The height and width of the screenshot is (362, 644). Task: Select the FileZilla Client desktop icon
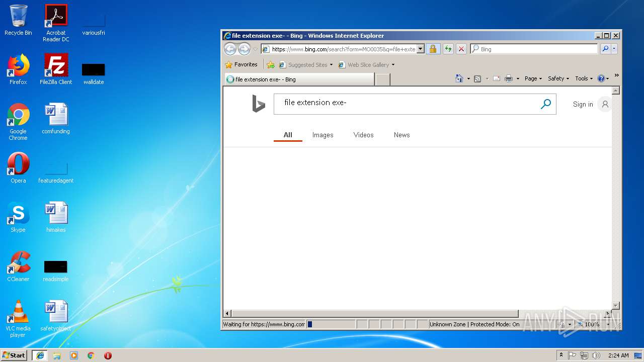(56, 69)
